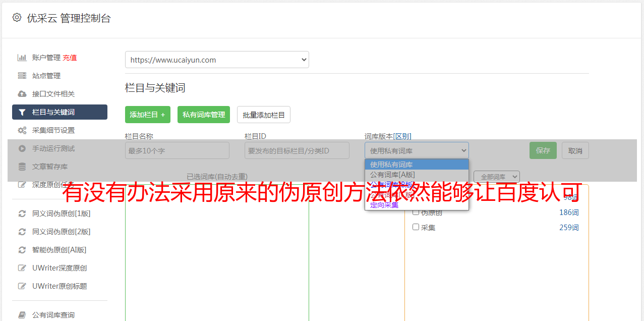Choose 定向采集 option in the list
Screen dimensions: 644x321
point(417,205)
